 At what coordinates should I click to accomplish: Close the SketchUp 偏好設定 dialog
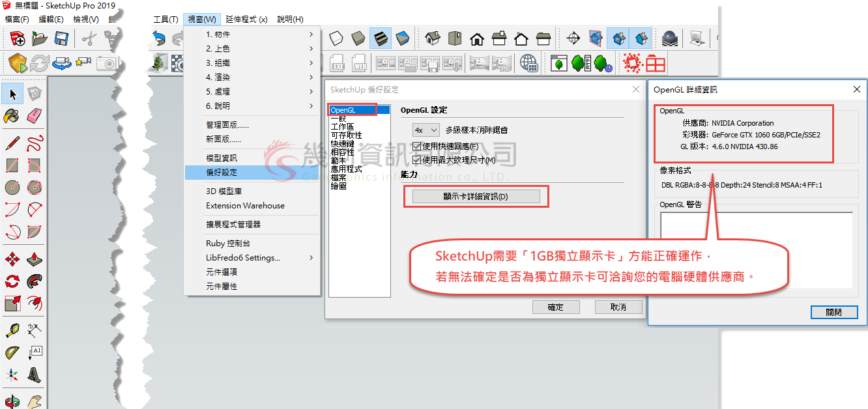[635, 89]
